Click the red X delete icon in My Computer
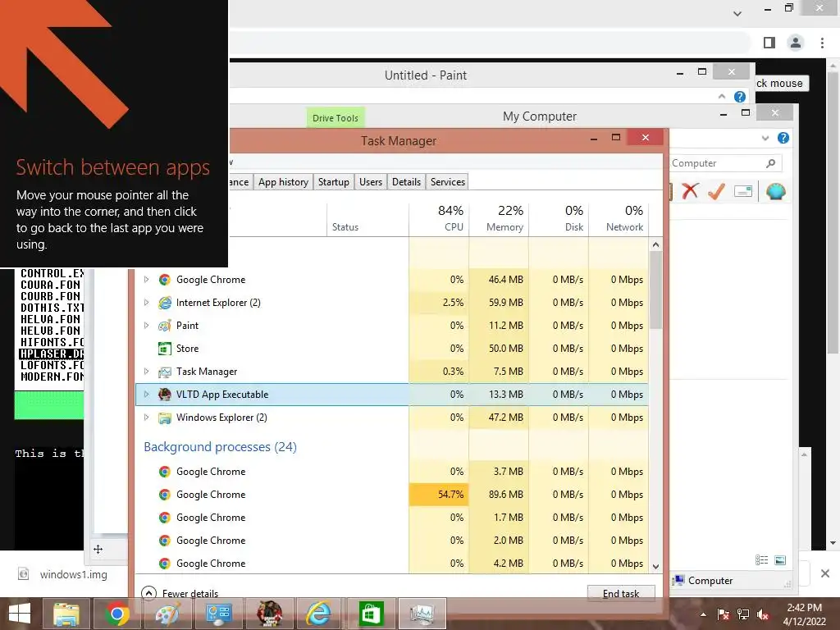Screen dimensions: 840x630 690,190
